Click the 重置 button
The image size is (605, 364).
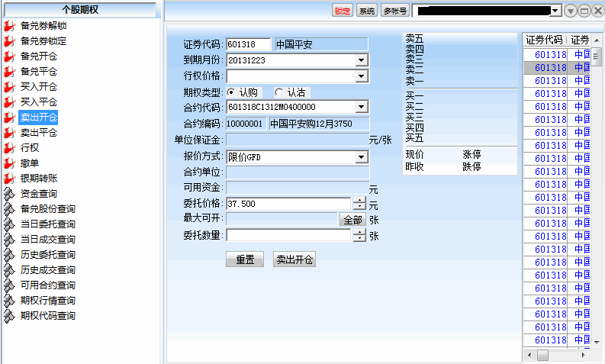pyautogui.click(x=245, y=259)
